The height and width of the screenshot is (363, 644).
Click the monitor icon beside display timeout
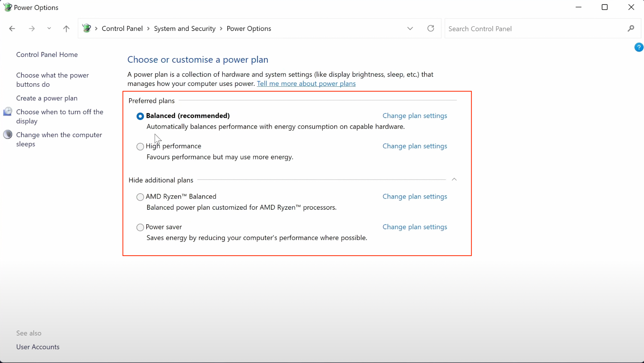[x=8, y=112]
